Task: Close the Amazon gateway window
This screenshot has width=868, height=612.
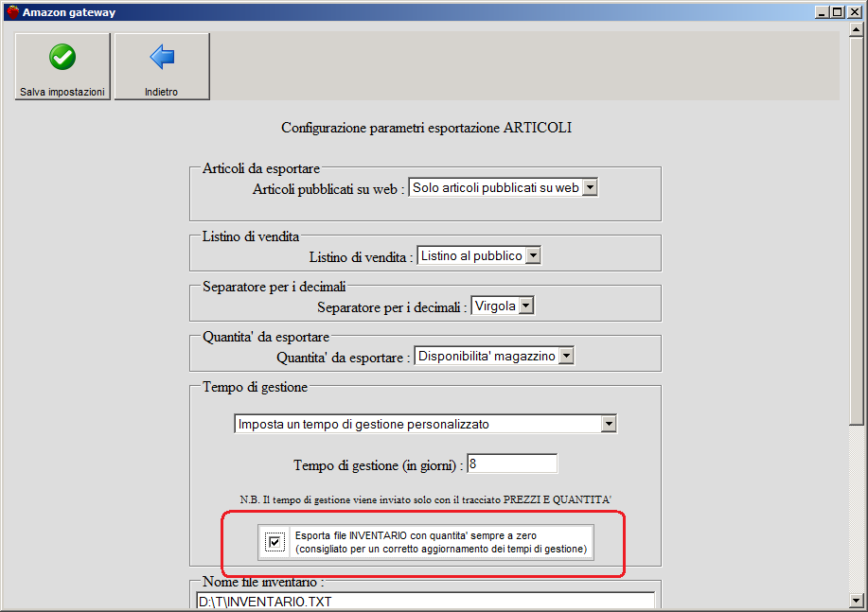Action: tap(854, 12)
